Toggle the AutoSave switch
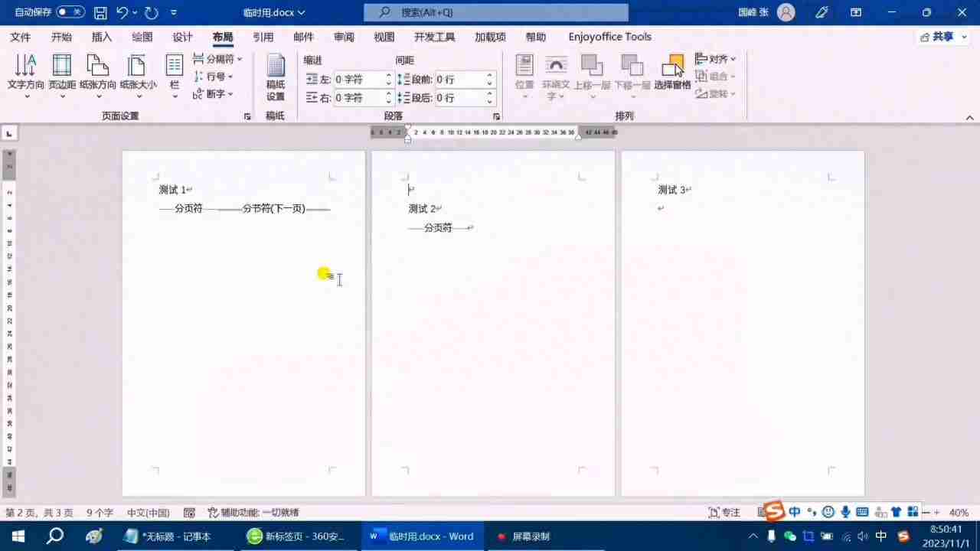This screenshot has height=551, width=980. coord(70,12)
